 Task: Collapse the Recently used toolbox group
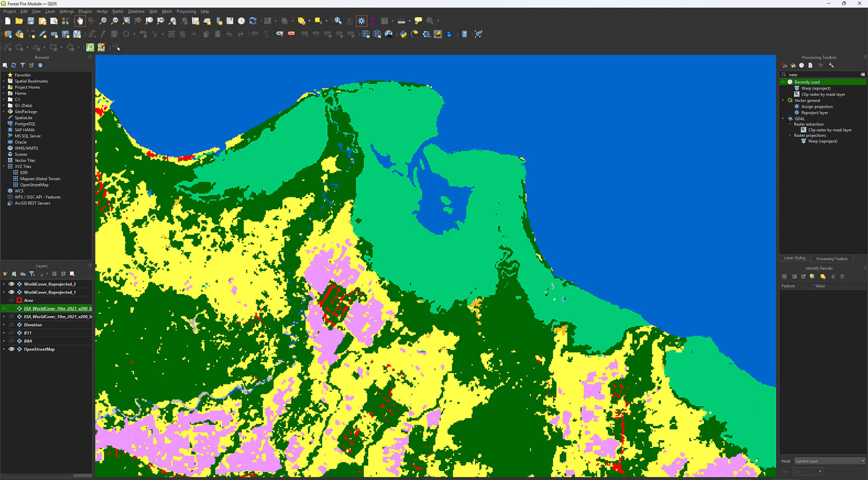[783, 82]
